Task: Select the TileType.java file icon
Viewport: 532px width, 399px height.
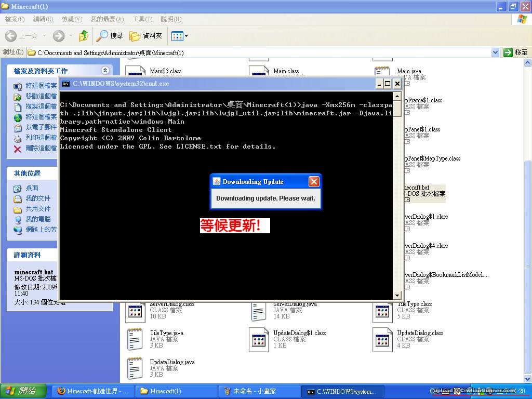Action: point(135,339)
